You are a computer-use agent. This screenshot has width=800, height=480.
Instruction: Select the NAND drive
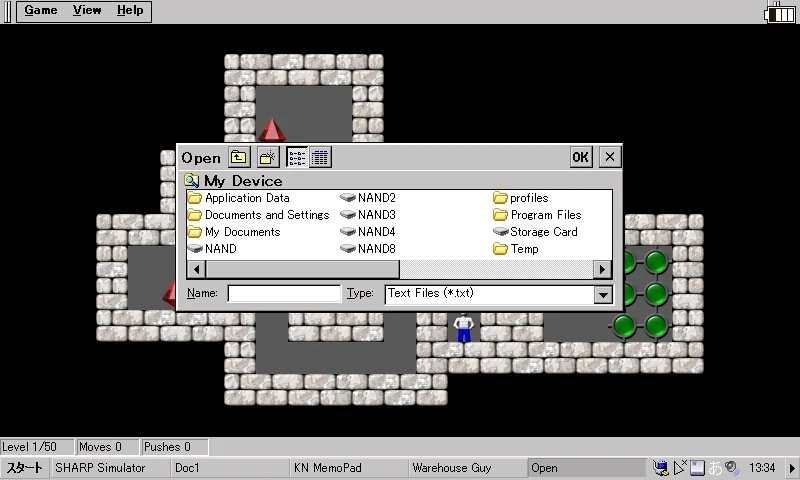coord(212,249)
